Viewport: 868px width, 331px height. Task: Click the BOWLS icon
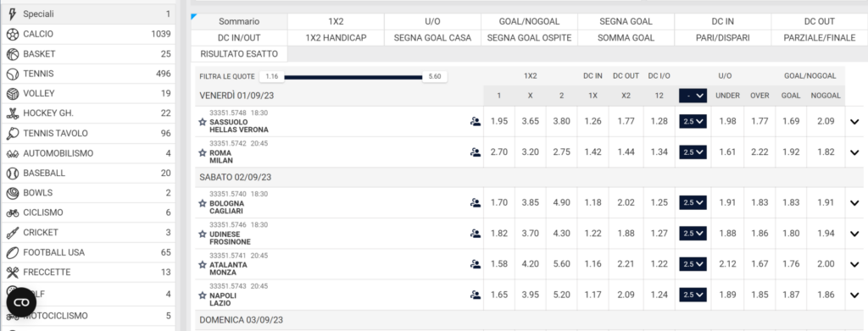click(12, 193)
